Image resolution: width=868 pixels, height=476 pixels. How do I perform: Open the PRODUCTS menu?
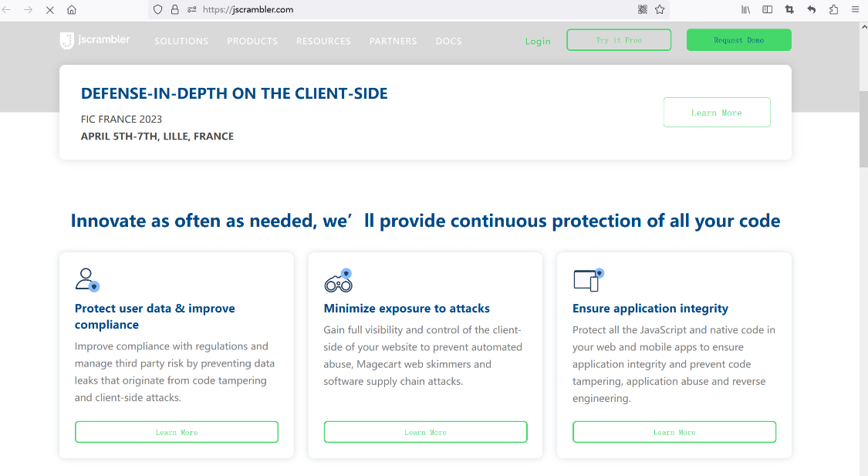point(252,41)
